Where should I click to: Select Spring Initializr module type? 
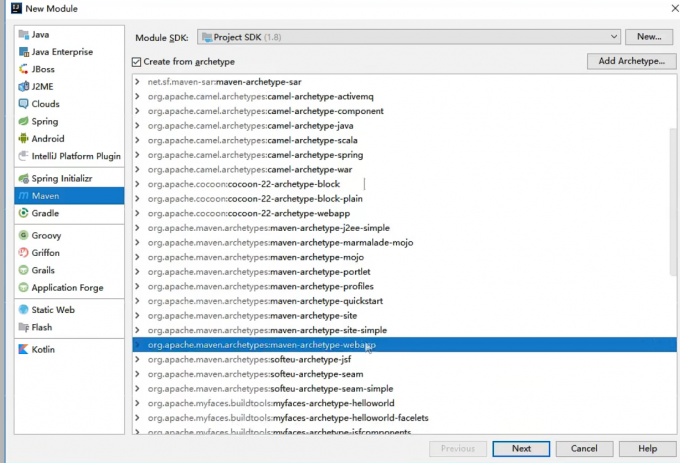[x=69, y=178]
